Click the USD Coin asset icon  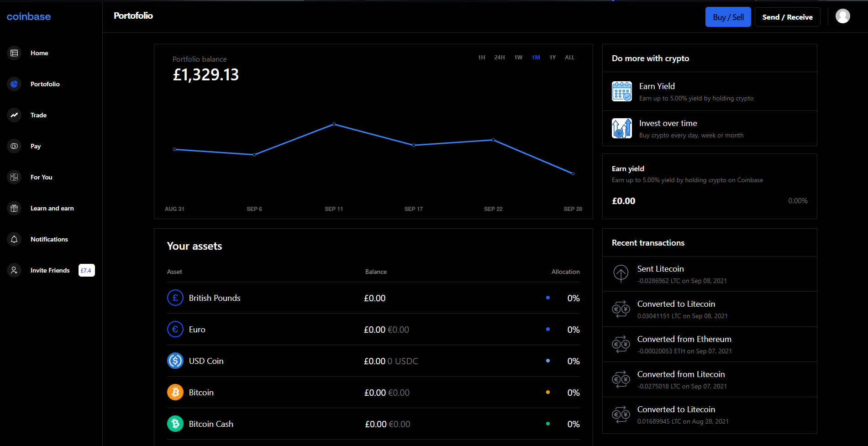(x=175, y=361)
